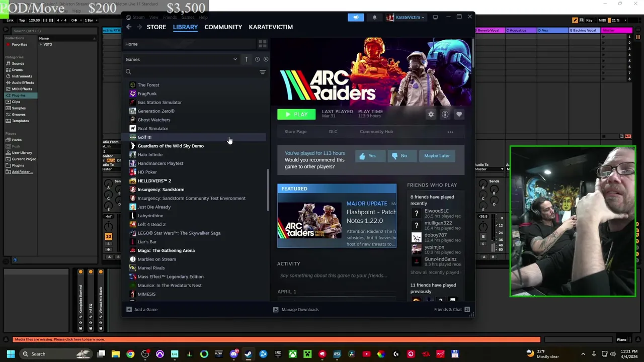
Task: Expand VST3 folder in Ableton browser
Action: point(41,44)
